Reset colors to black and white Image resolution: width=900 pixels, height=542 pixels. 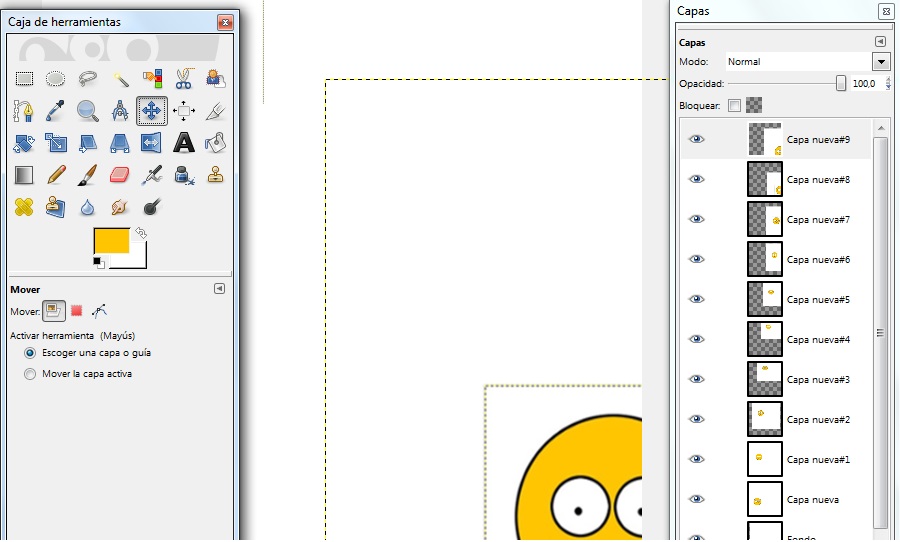pos(99,263)
